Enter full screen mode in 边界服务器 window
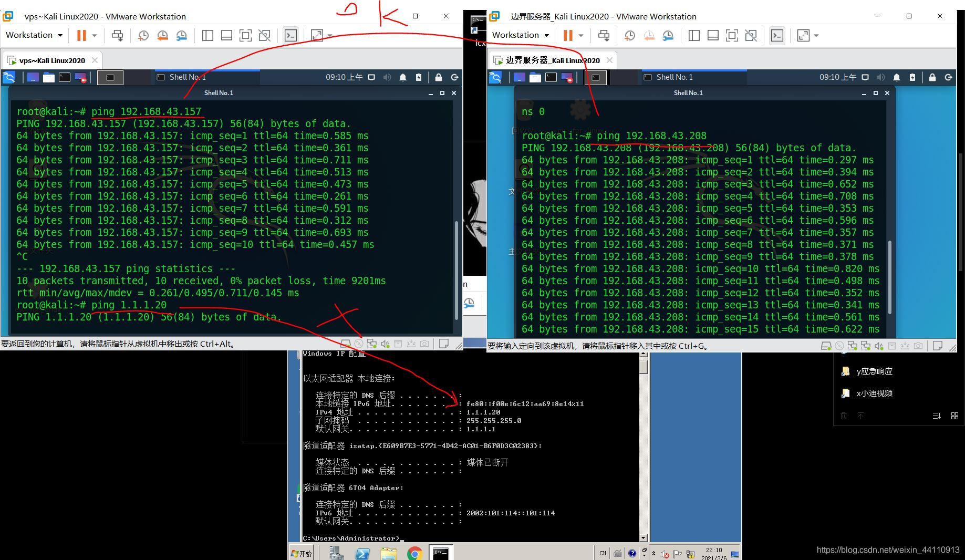This screenshot has height=560, width=965. (732, 35)
